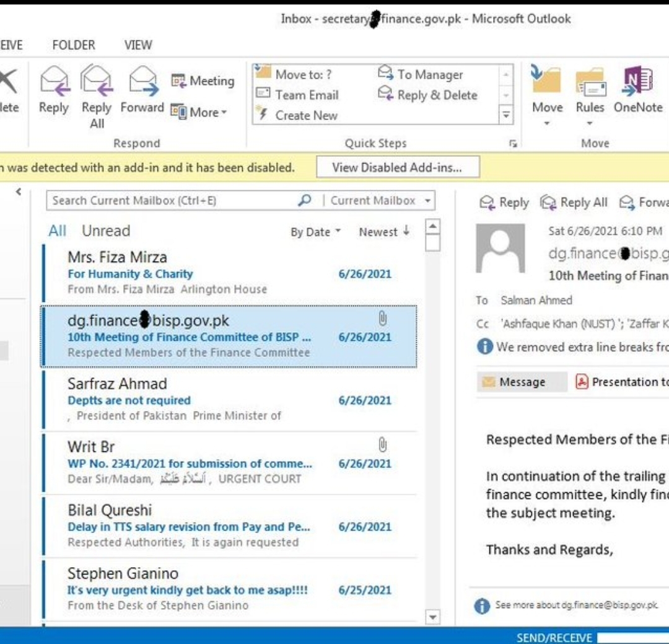Viewport: 669px width, 644px height.
Task: Click the Reply All icon in ribbon
Action: pyautogui.click(x=97, y=81)
